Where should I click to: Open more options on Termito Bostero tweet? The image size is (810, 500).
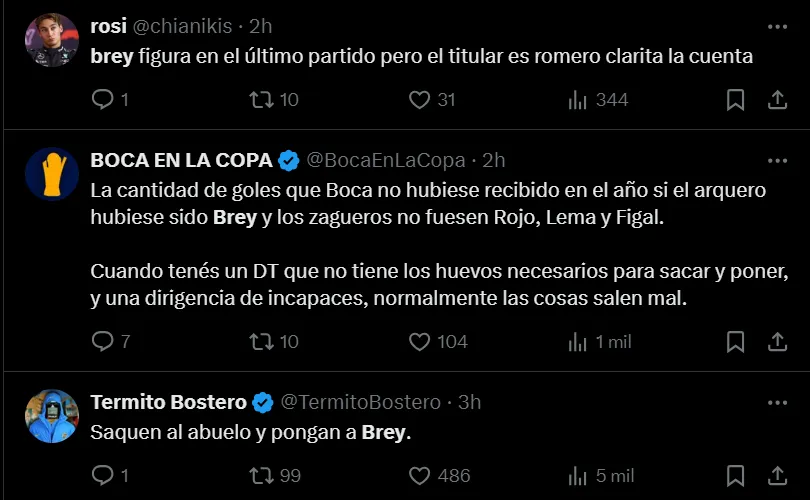pos(777,402)
